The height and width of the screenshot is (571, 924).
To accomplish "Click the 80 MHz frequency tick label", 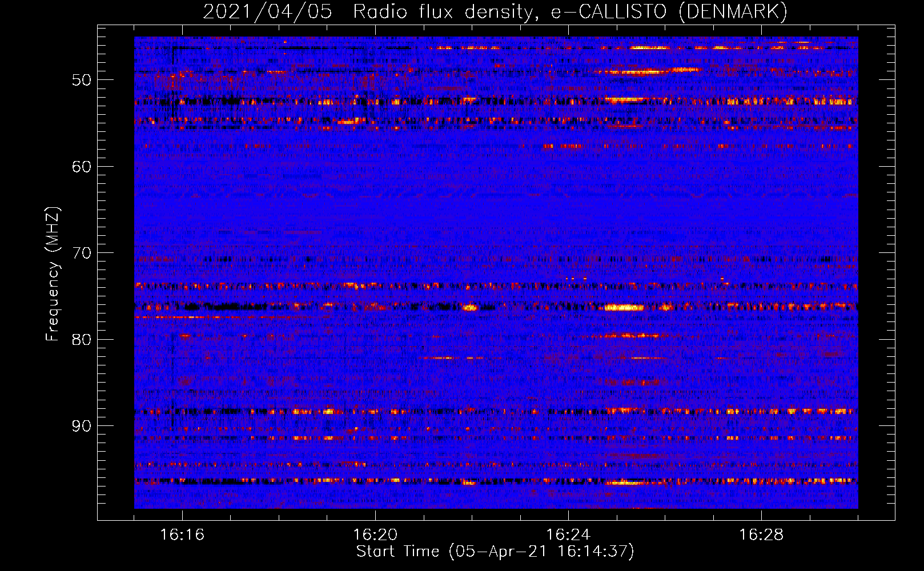I will [x=82, y=340].
